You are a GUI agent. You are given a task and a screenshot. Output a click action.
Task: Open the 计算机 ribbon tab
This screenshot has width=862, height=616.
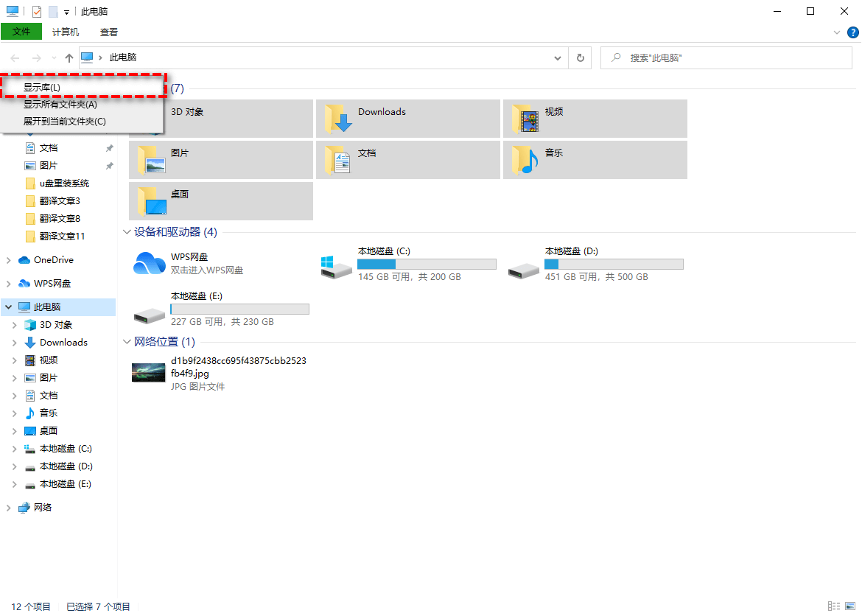click(66, 32)
